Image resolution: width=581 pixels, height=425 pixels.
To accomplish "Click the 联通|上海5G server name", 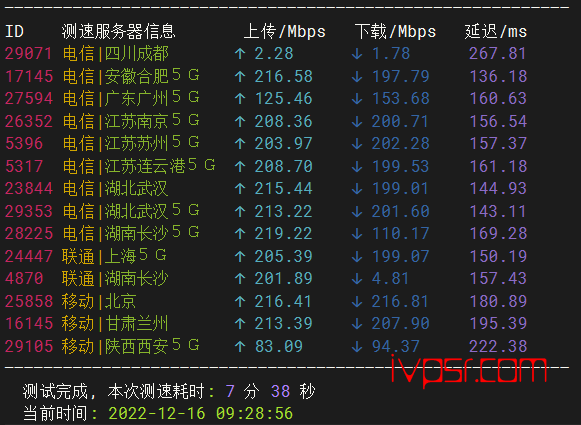I will (114, 256).
